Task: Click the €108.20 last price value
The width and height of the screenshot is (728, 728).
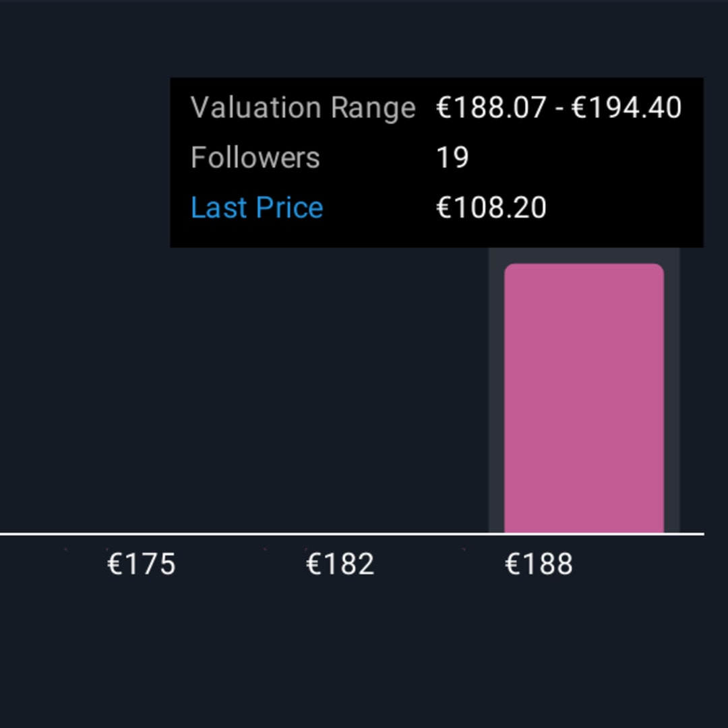Action: (491, 208)
